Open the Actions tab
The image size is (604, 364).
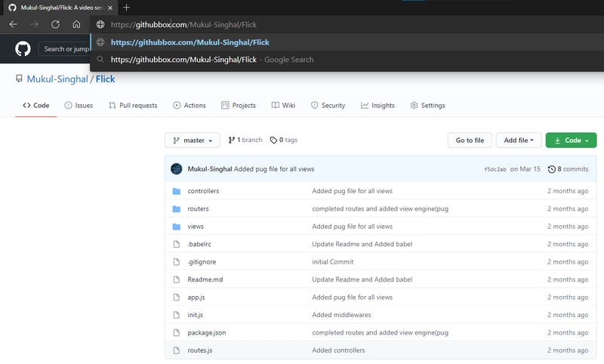190,105
